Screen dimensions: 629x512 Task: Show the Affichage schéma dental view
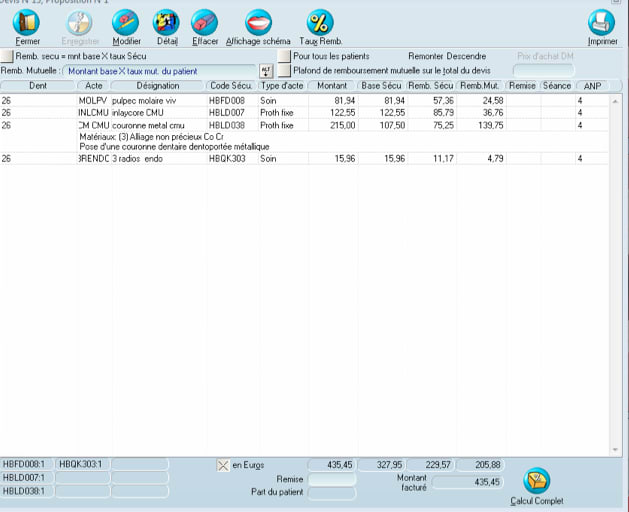pyautogui.click(x=258, y=22)
